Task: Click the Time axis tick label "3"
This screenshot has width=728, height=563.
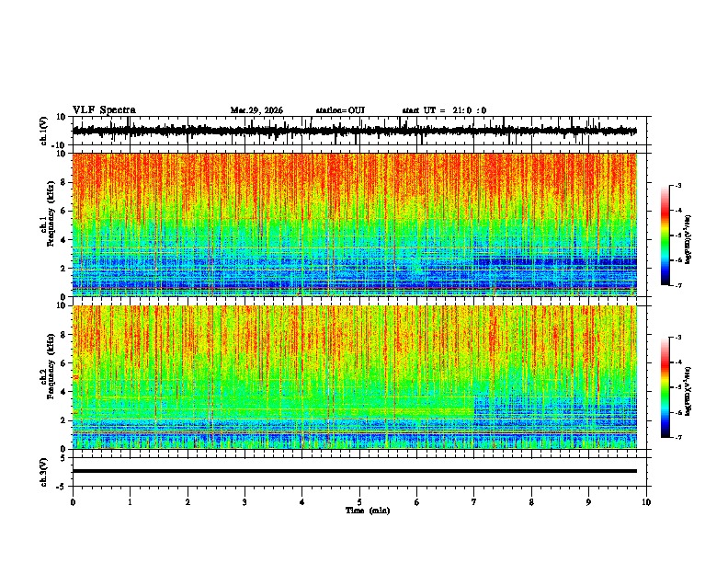Action: pos(245,502)
